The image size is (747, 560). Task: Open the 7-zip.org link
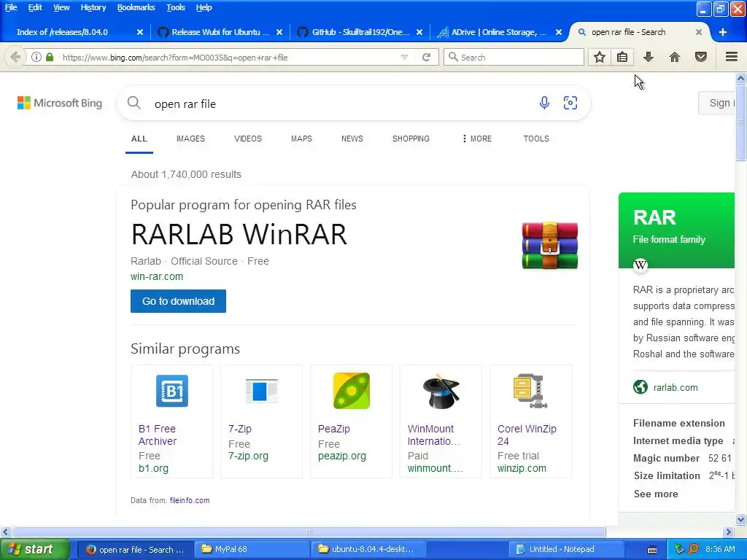tap(248, 456)
